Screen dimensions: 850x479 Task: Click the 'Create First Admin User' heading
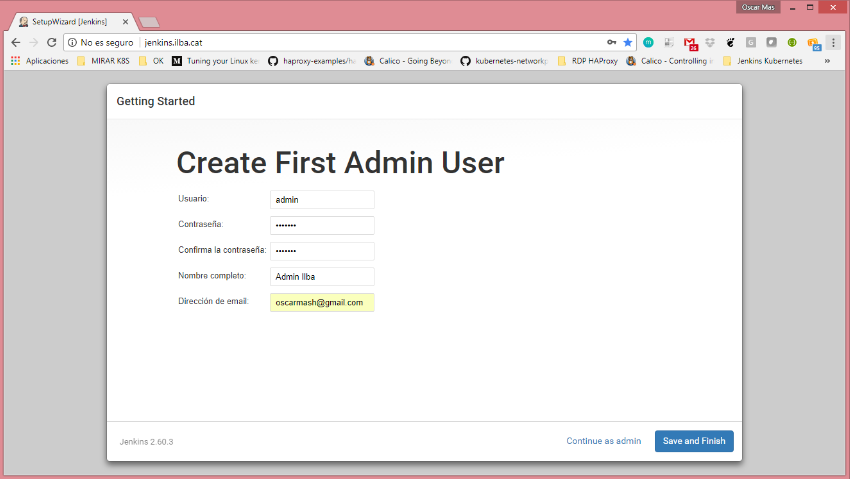[x=340, y=163]
